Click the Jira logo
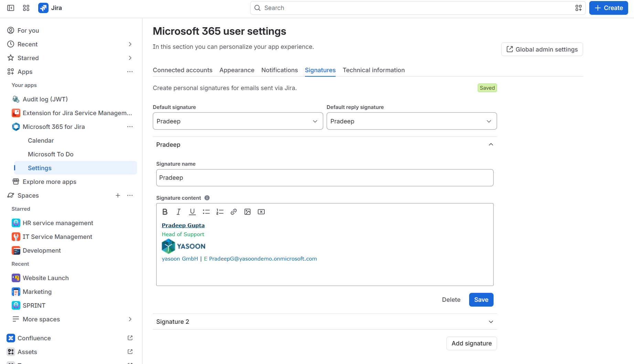The width and height of the screenshot is (634, 364). coord(50,8)
